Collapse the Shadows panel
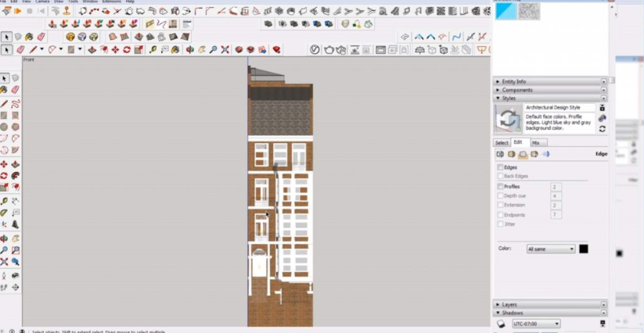The image size is (644, 333). click(498, 313)
